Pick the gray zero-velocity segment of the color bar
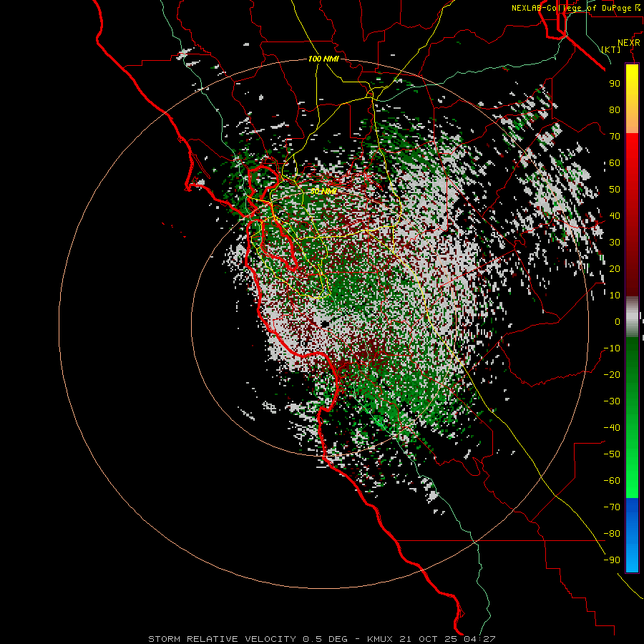 coord(632,317)
